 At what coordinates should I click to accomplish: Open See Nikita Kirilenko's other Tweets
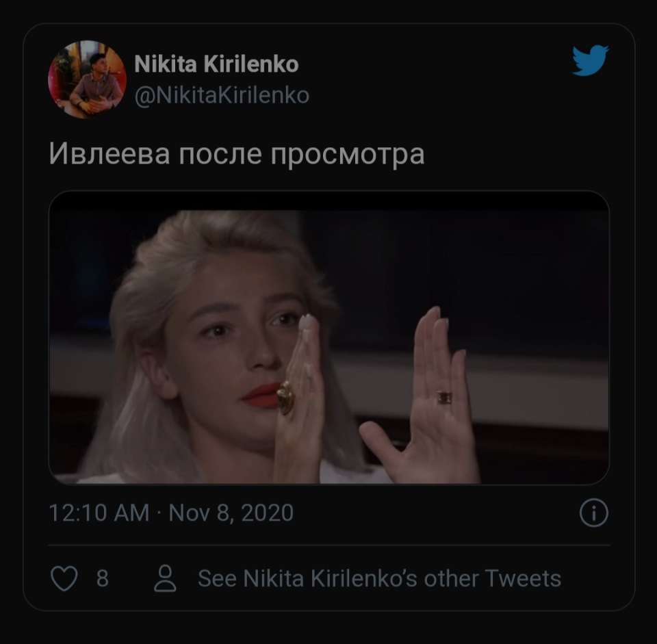379,579
